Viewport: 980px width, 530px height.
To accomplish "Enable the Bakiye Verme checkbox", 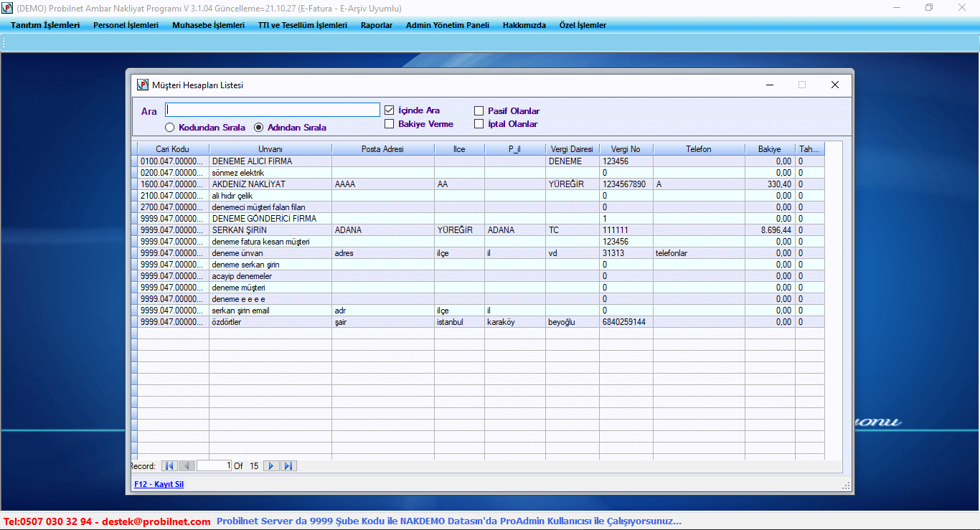I will 390,124.
